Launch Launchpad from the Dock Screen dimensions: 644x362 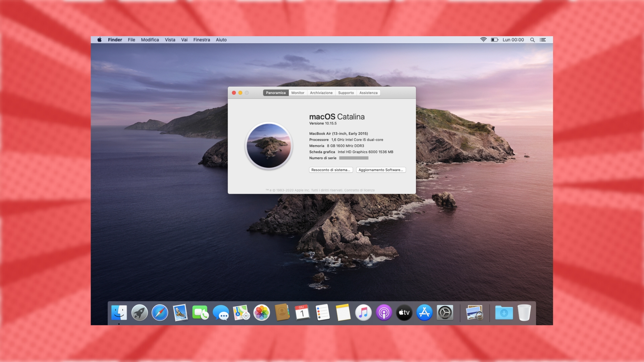(140, 313)
